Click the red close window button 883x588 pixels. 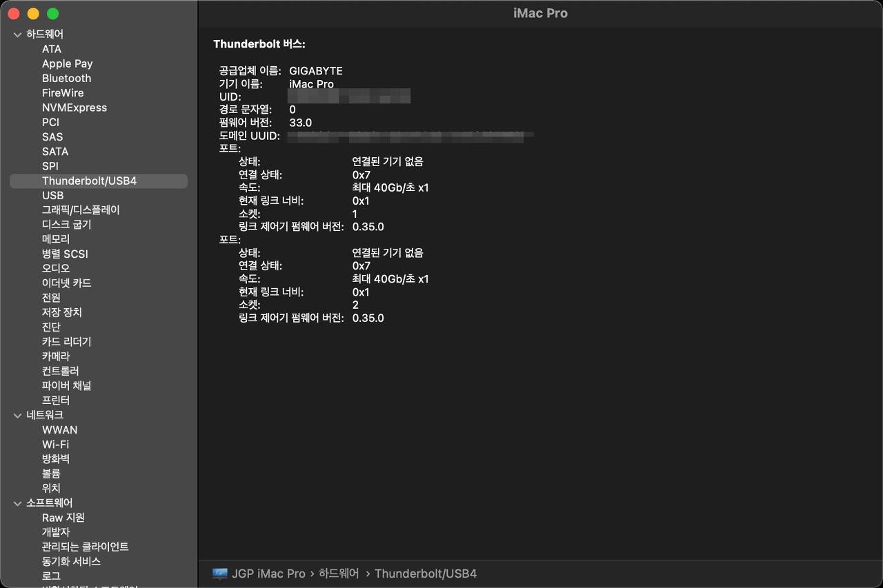pos(14,14)
